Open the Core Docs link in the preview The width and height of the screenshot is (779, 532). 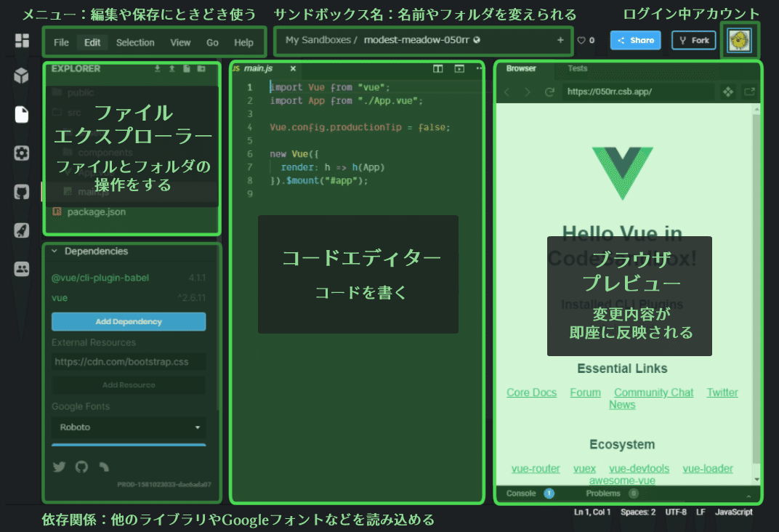(531, 392)
